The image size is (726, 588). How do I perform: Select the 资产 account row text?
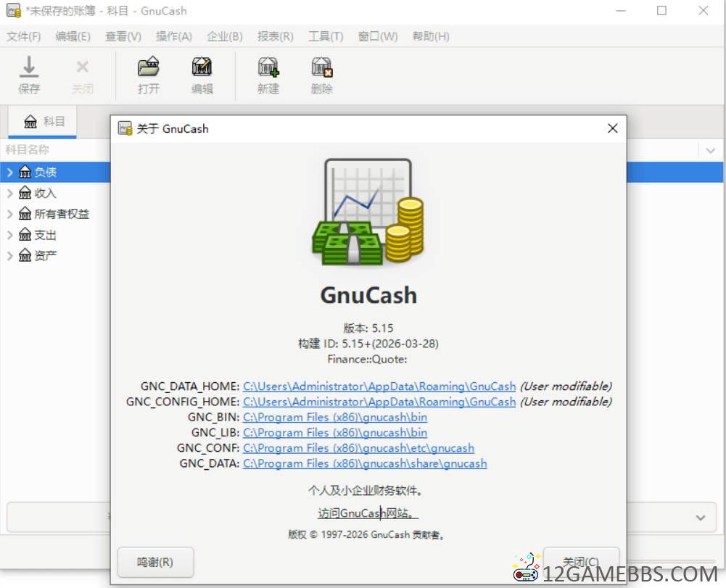click(x=46, y=255)
